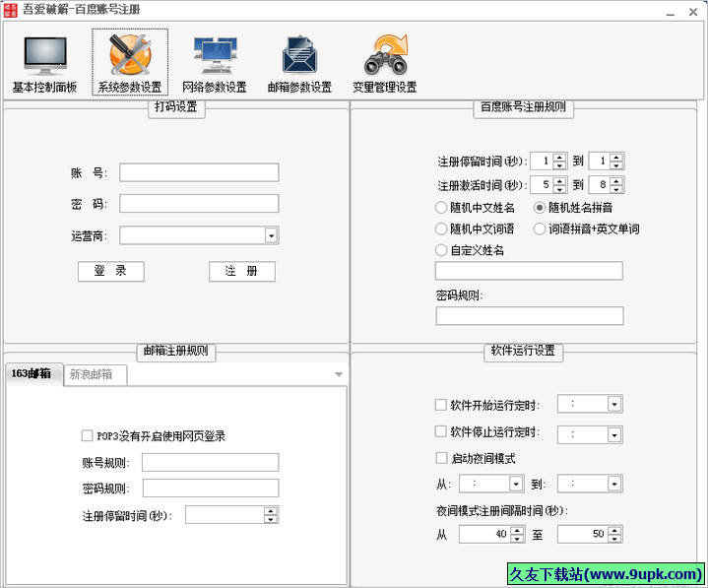The height and width of the screenshot is (588, 708).
Task: Decrease 注册停留时间 maximum value
Action: pyautogui.click(x=616, y=165)
